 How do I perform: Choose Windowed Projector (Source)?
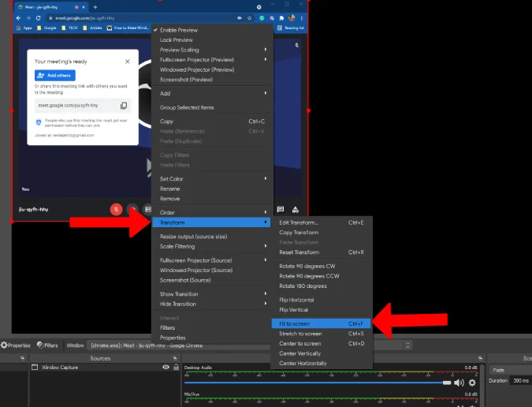point(212,271)
